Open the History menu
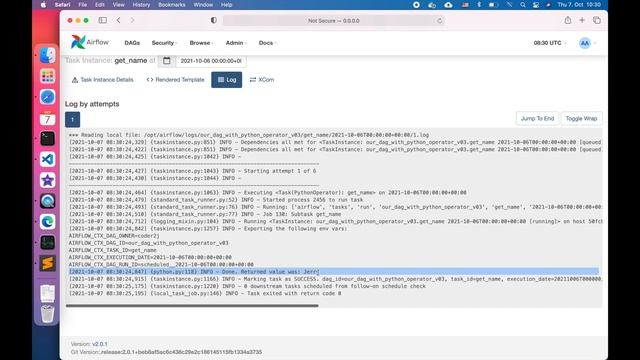 point(141,5)
